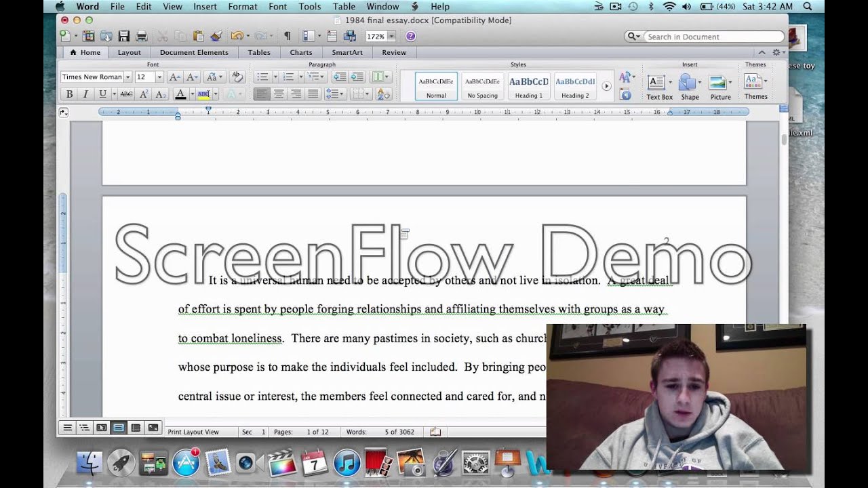868x488 pixels.
Task: Switch to the Review tab
Action: pyautogui.click(x=394, y=52)
